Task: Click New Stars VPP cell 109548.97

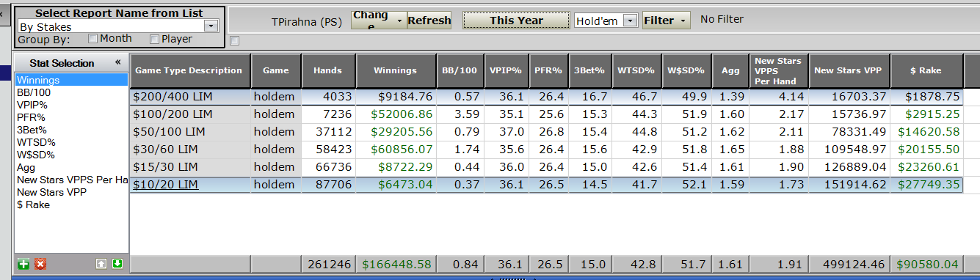Action: click(849, 149)
